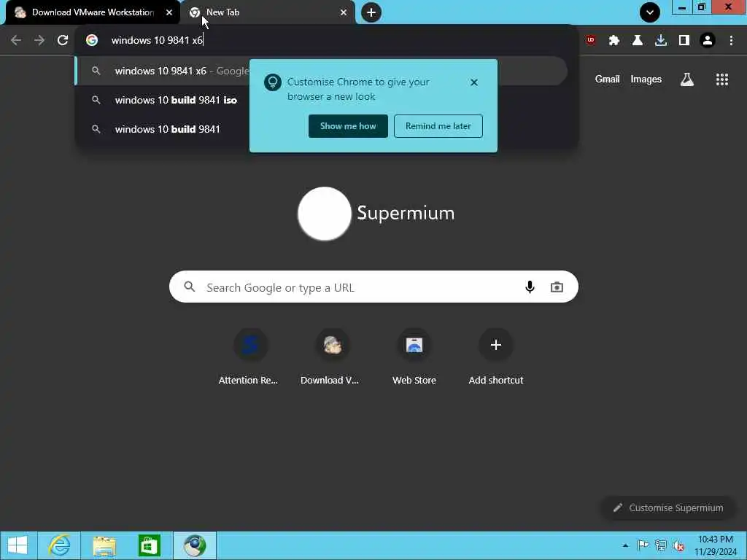Open Action Center flag tray icon
747x560 pixels.
(643, 545)
